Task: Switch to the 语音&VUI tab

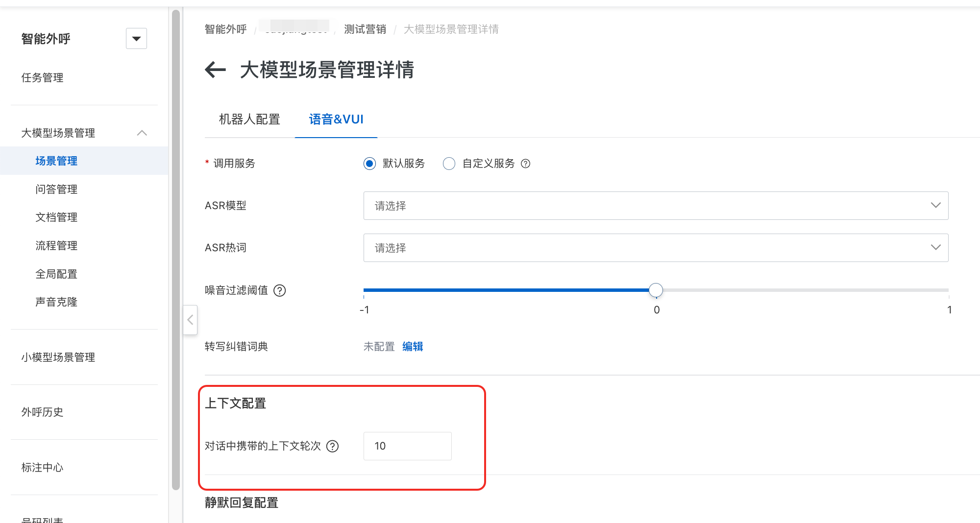Action: pos(336,119)
